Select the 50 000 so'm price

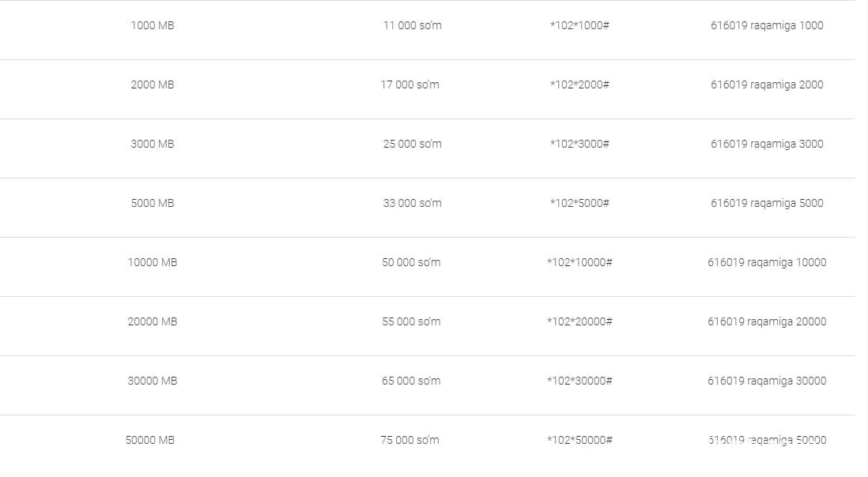point(411,262)
